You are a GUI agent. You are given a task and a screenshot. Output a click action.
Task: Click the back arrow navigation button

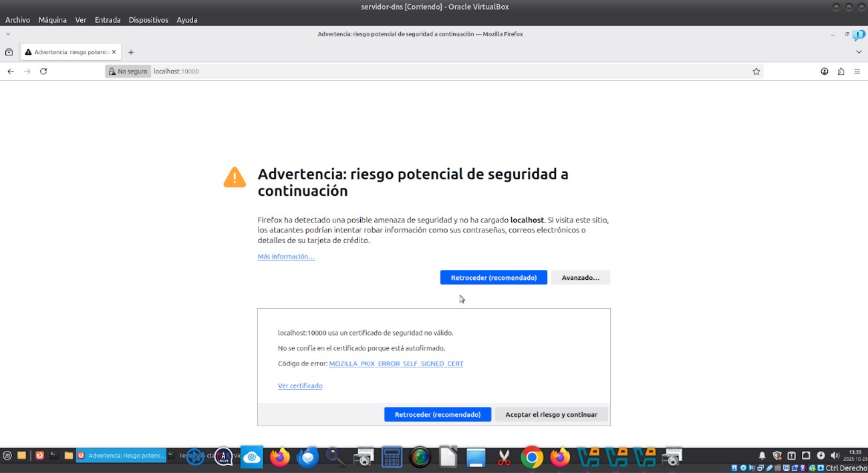[11, 71]
